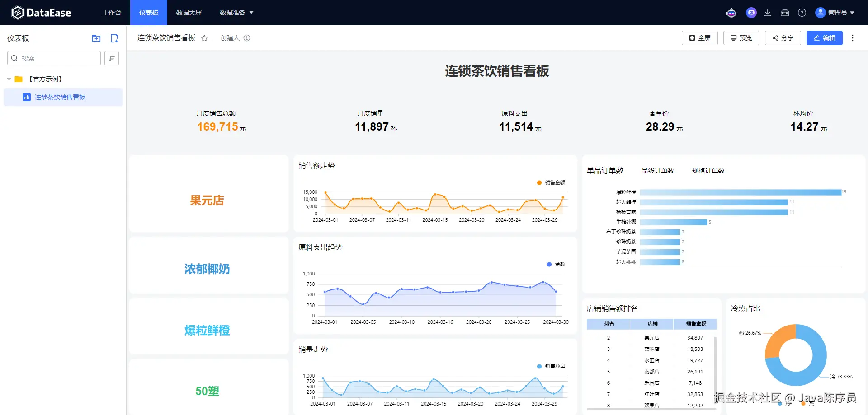
Task: Click the 分享 button
Action: (x=783, y=38)
